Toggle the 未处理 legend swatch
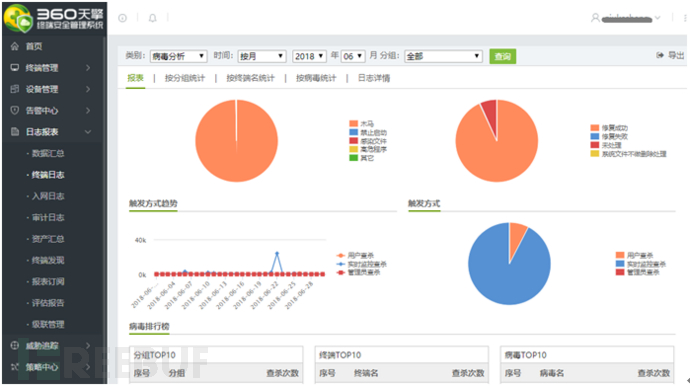 tap(595, 145)
